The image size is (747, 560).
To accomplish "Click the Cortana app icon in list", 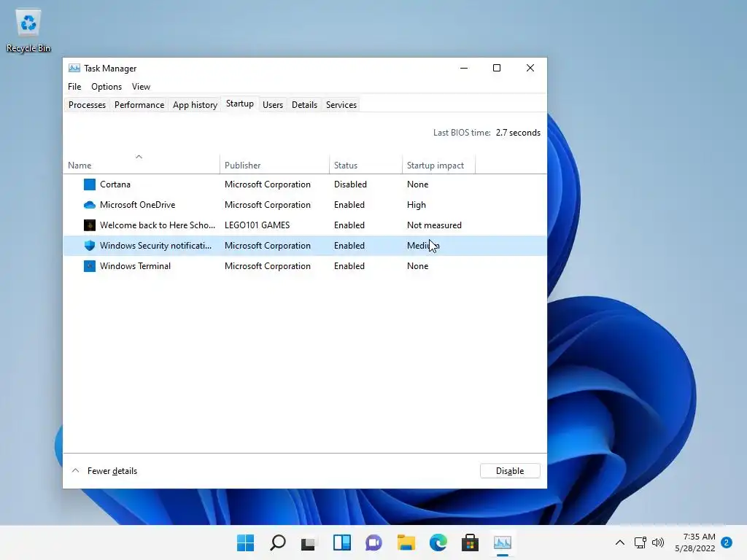I will click(x=90, y=184).
